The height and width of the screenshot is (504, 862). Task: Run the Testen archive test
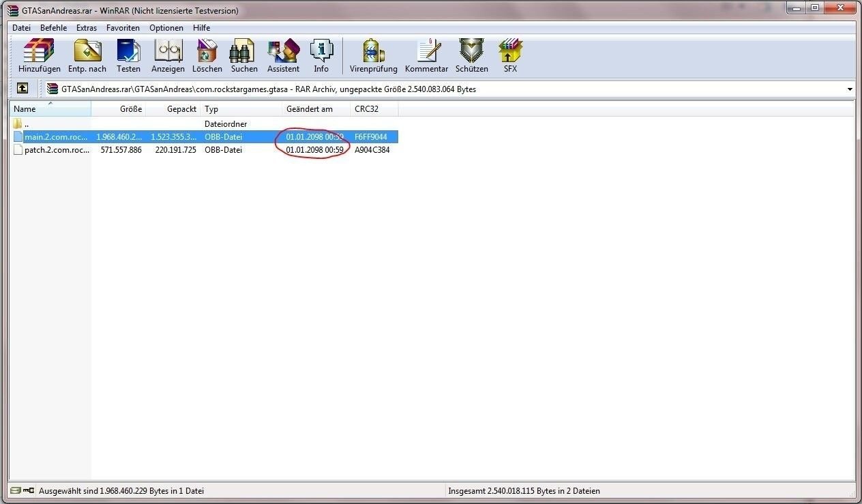click(x=128, y=56)
